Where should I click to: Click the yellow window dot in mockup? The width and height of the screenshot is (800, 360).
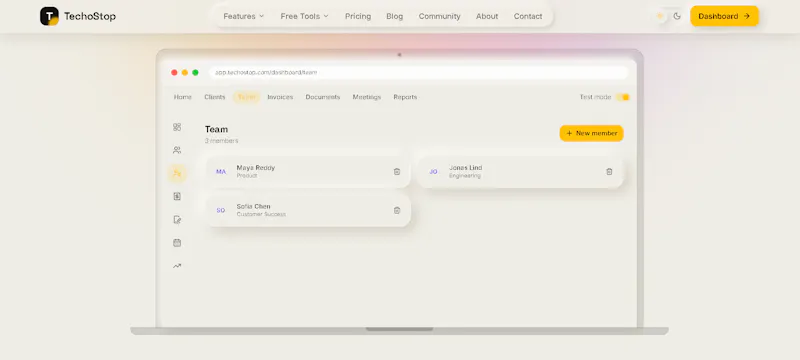tap(185, 72)
